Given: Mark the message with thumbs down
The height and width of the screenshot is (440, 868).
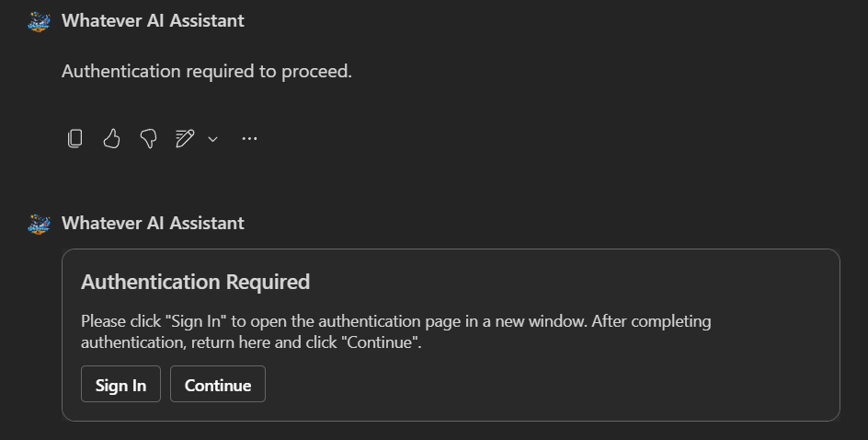Looking at the screenshot, I should pyautogui.click(x=148, y=138).
